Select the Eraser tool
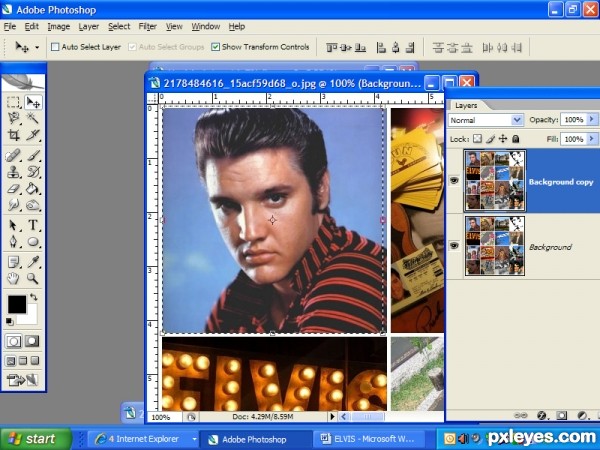 pyautogui.click(x=13, y=189)
